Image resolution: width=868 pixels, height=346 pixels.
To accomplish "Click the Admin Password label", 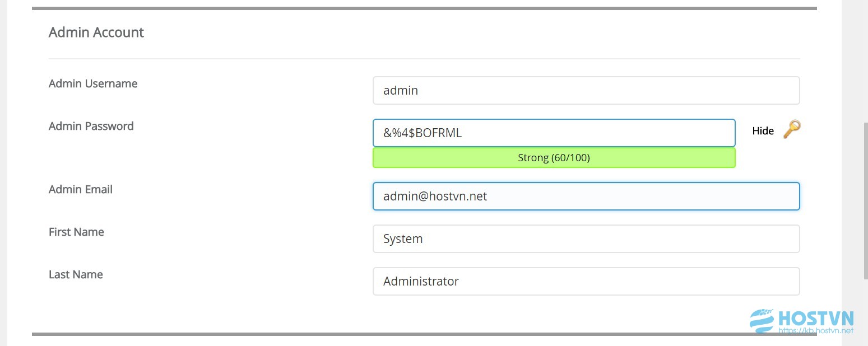I will coord(91,126).
